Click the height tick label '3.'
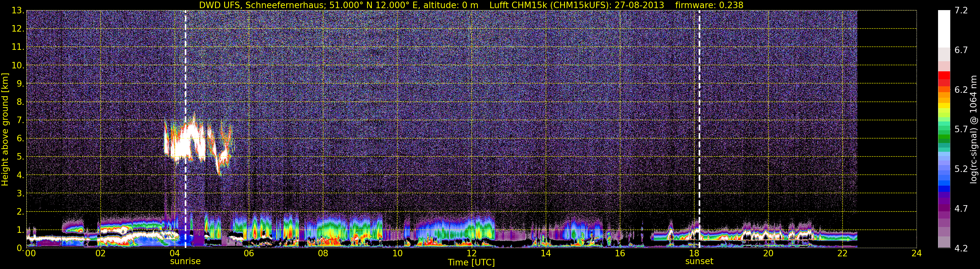980x269 pixels. pyautogui.click(x=20, y=193)
